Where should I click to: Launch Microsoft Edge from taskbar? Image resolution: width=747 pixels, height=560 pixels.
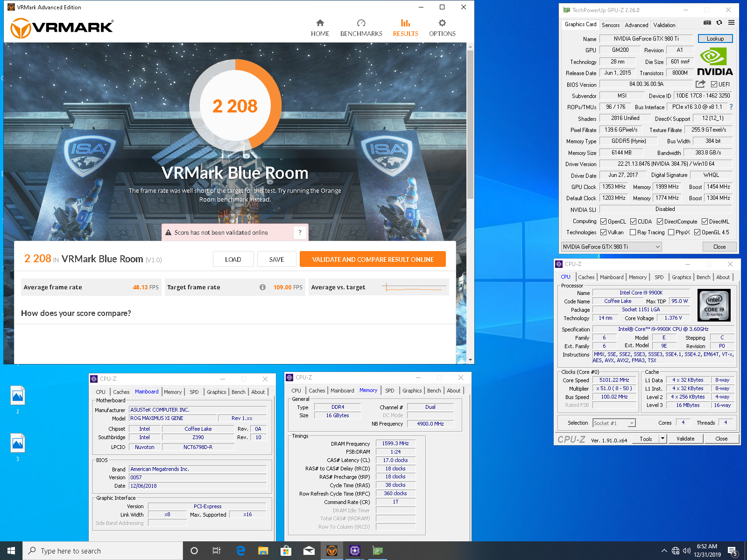(240, 551)
